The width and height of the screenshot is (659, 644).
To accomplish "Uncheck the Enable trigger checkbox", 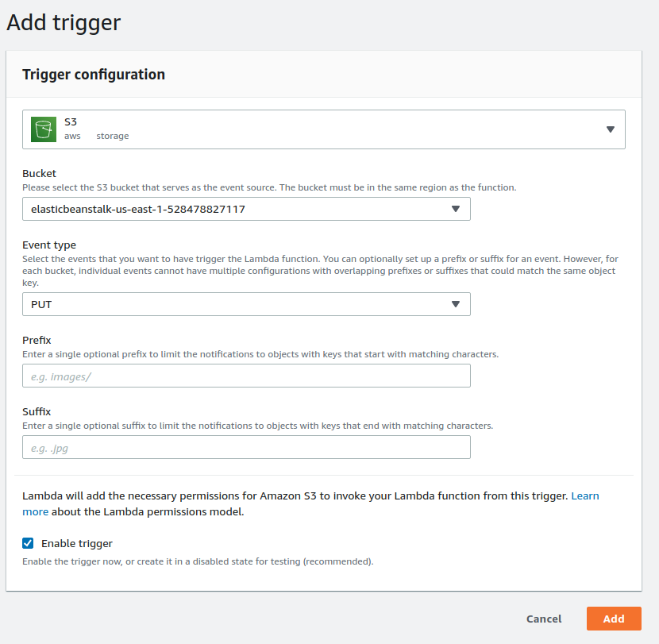I will click(x=28, y=543).
